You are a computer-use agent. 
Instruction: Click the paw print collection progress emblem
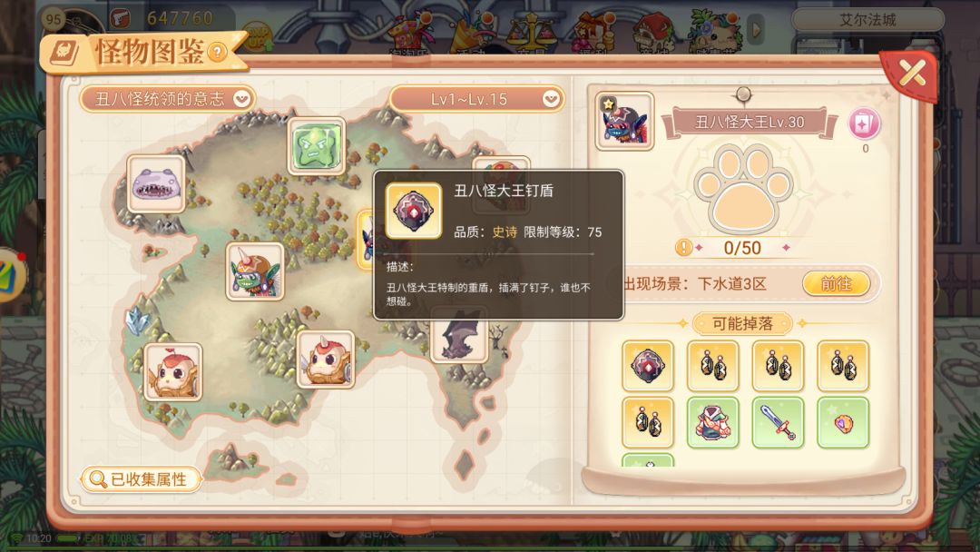pyautogui.click(x=742, y=189)
